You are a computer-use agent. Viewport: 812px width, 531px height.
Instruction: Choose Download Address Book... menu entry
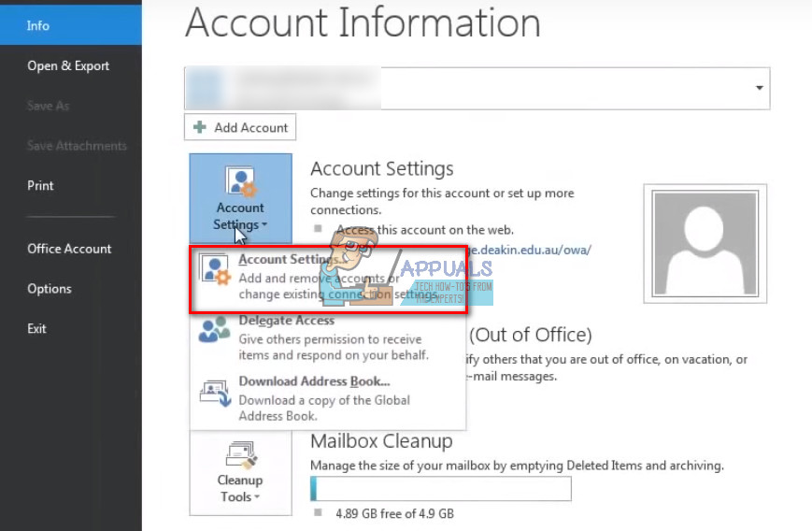point(328,398)
